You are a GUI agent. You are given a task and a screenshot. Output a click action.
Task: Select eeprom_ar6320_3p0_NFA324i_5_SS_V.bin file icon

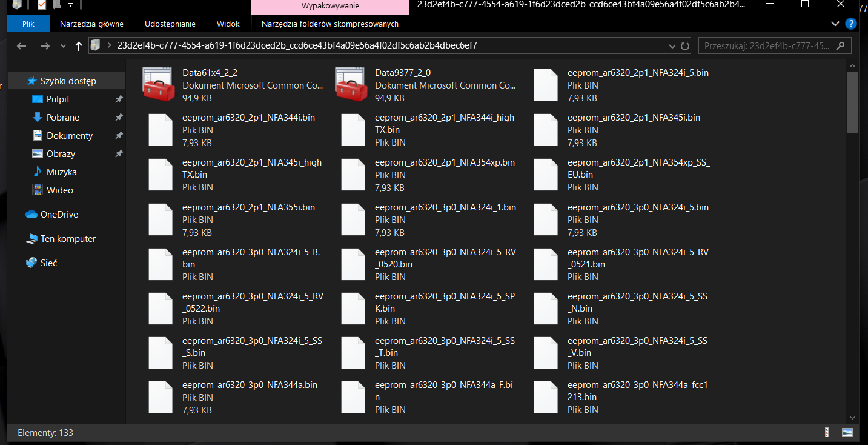pos(545,353)
